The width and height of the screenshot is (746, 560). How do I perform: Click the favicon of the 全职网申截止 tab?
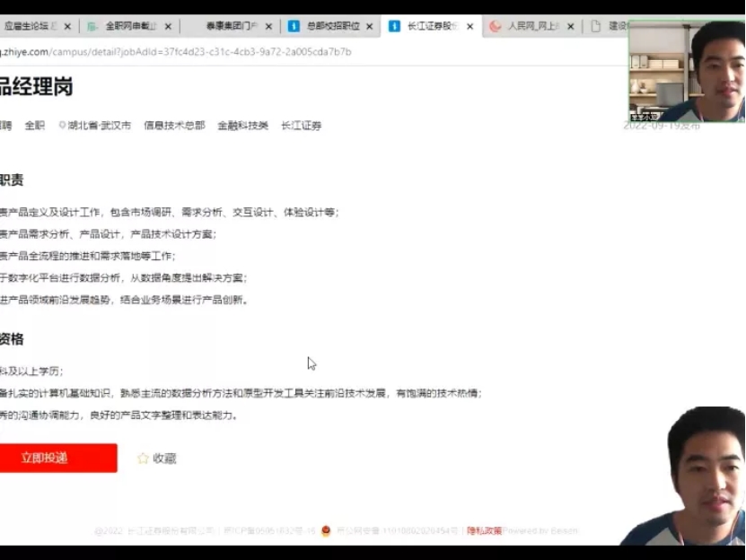[92, 27]
